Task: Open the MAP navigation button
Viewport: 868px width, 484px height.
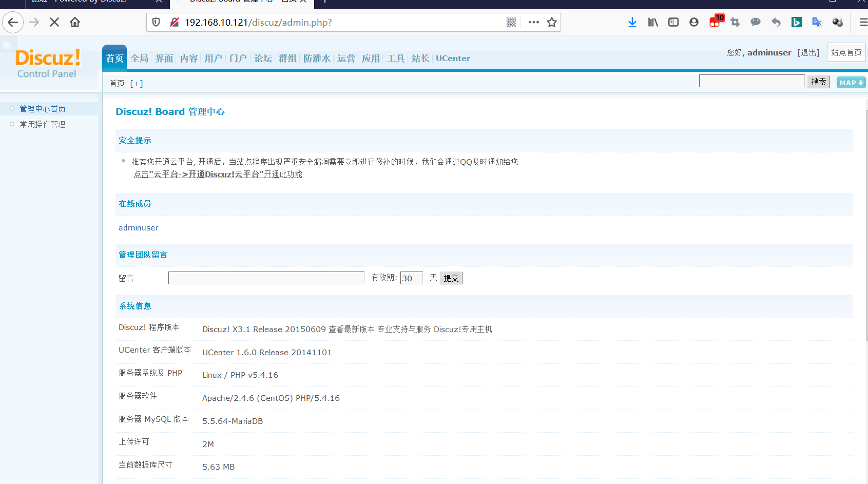Action: [851, 83]
